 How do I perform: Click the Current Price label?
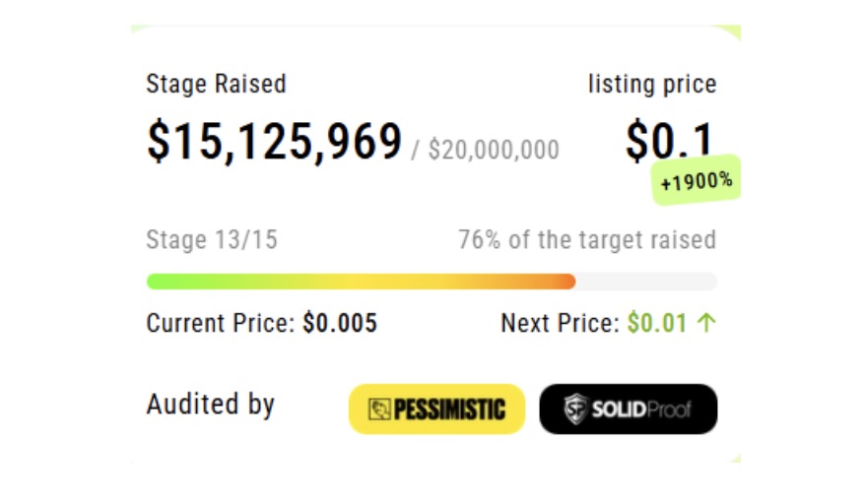(222, 323)
